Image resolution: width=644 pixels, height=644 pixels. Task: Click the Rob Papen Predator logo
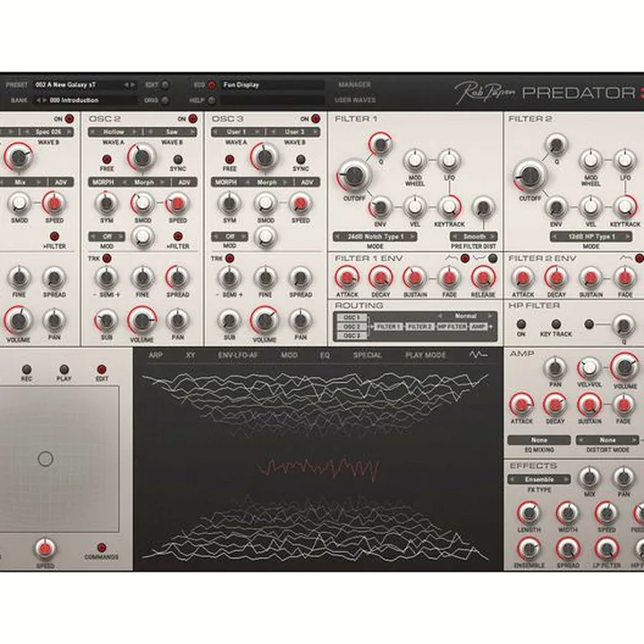pyautogui.click(x=547, y=92)
